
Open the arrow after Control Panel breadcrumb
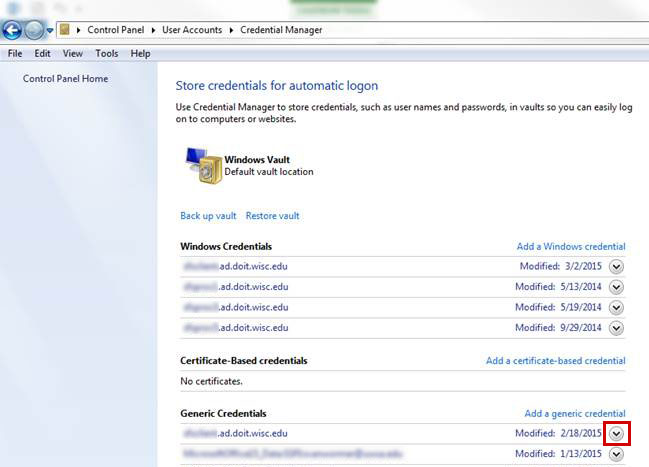[153, 30]
